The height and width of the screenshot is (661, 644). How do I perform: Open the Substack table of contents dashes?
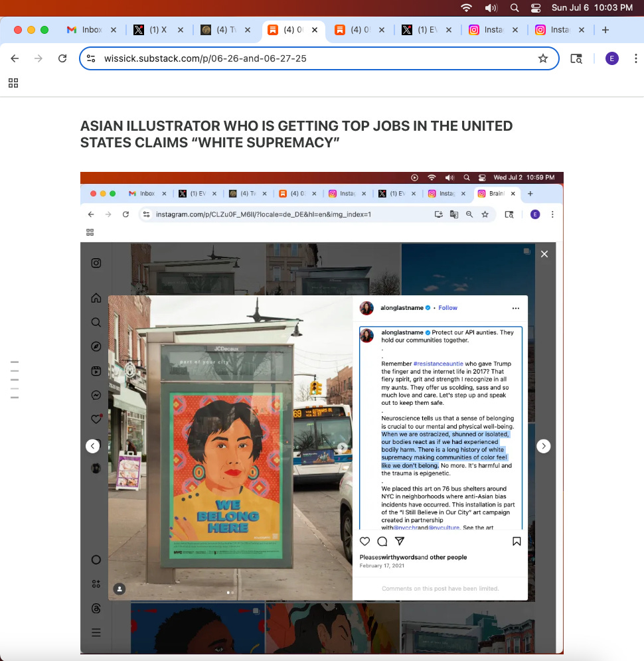coord(15,380)
